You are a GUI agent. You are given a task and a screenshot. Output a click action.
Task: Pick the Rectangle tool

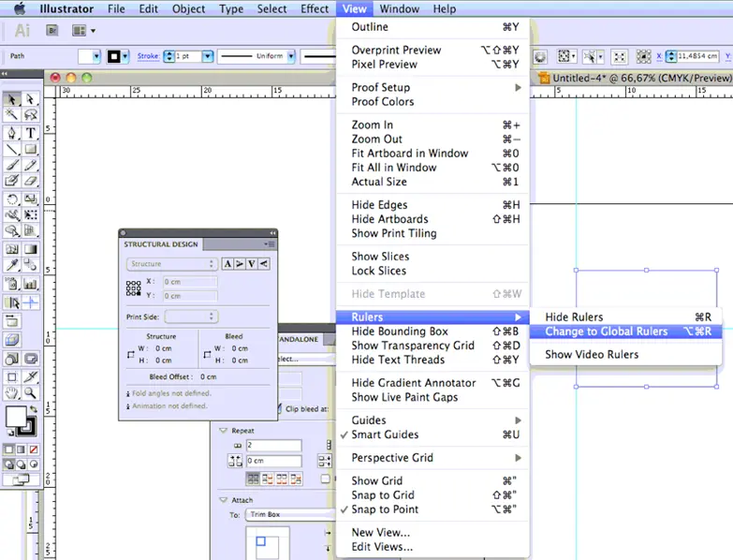[30, 149]
